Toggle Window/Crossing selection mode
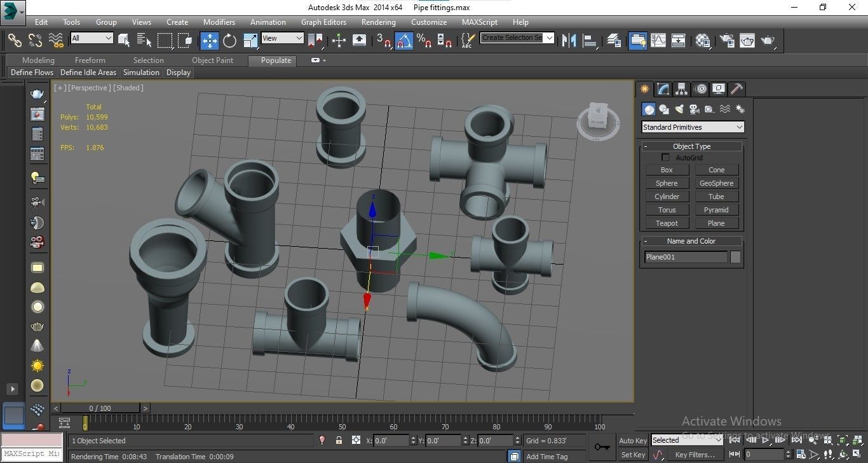 tap(185, 40)
